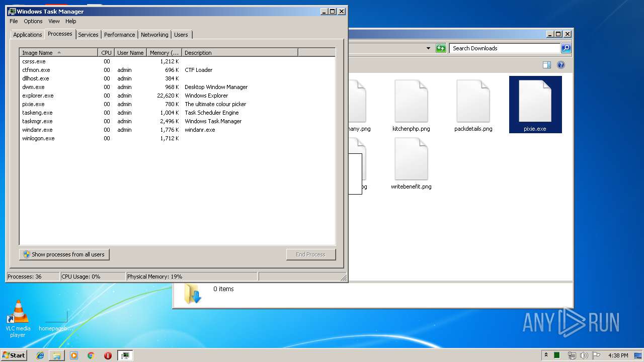This screenshot has width=644, height=362.
Task: Click the green refresh button in Explorer
Action: point(441,48)
